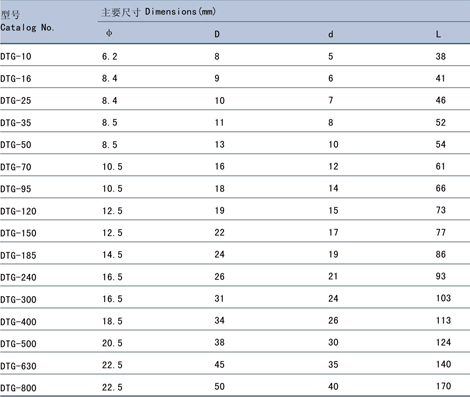470x397 pixels.
Task: Select the D value 45 for DTG-630
Action: [219, 365]
